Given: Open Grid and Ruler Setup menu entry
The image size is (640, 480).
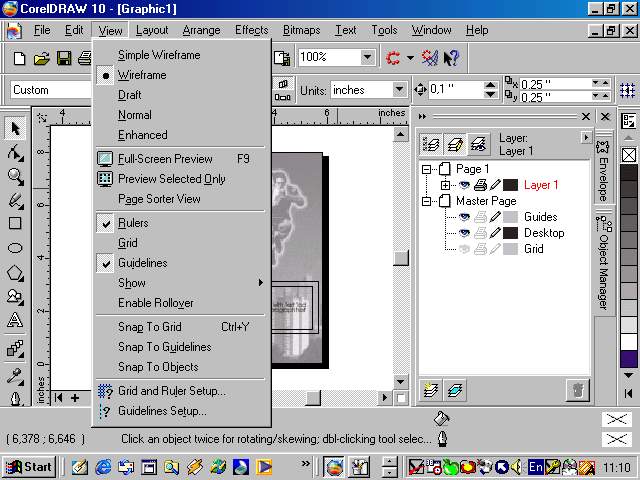Looking at the screenshot, I should point(171,391).
